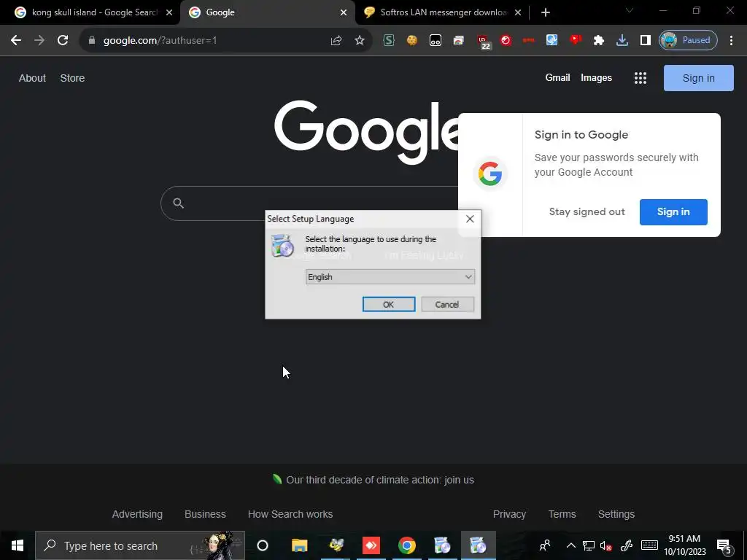
Task: Open the green S extension icon
Action: [x=389, y=41]
